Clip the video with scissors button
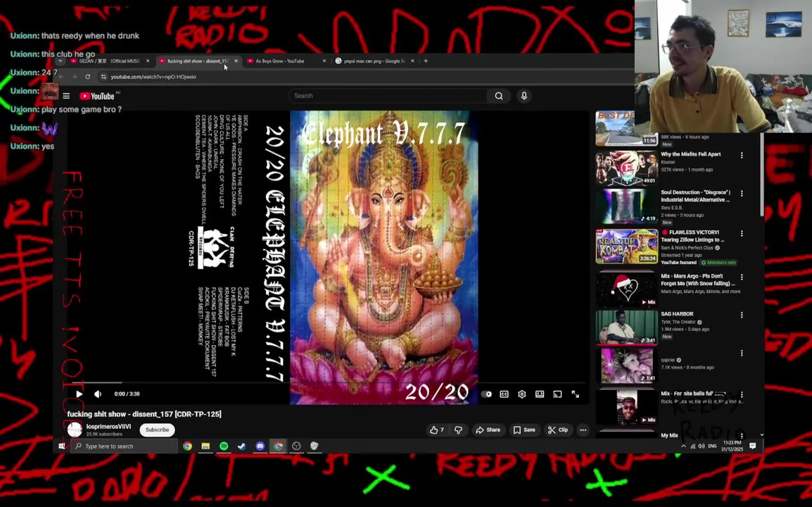812x507 pixels. pyautogui.click(x=558, y=430)
